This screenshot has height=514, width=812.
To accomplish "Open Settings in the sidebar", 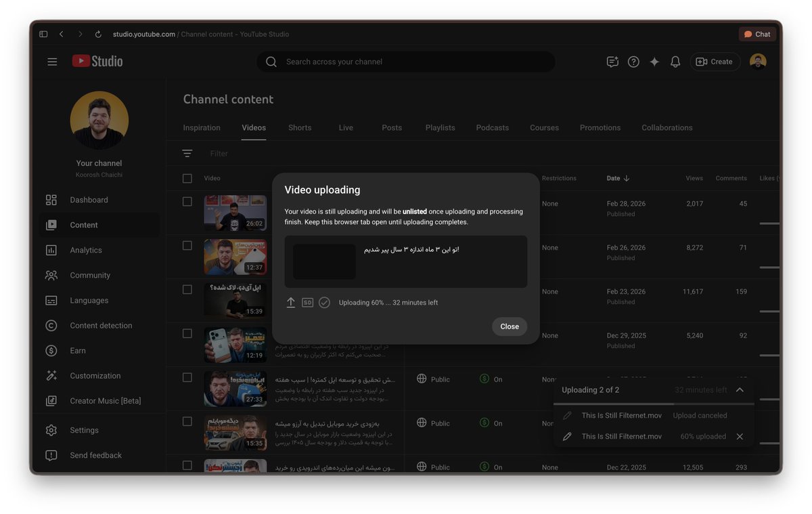I will (x=99, y=430).
